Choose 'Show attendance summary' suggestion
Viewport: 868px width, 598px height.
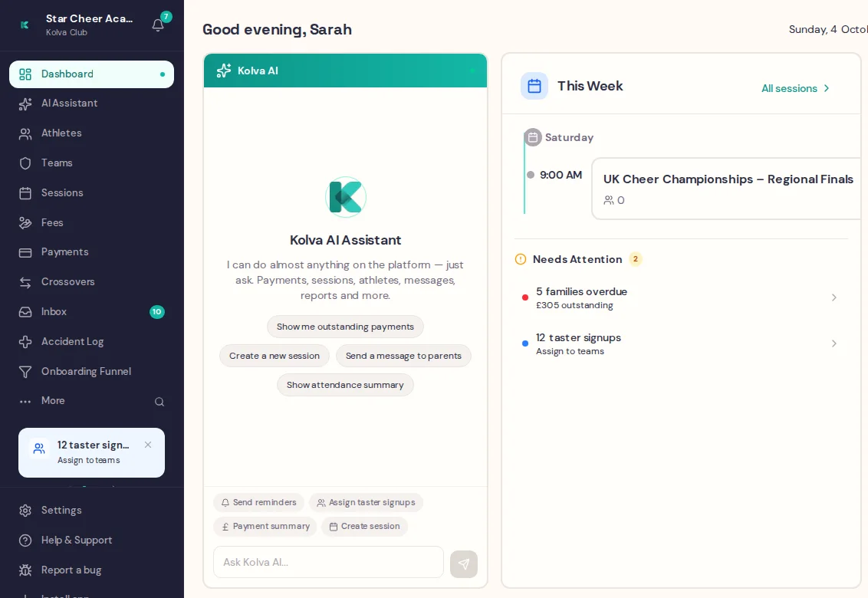345,386
